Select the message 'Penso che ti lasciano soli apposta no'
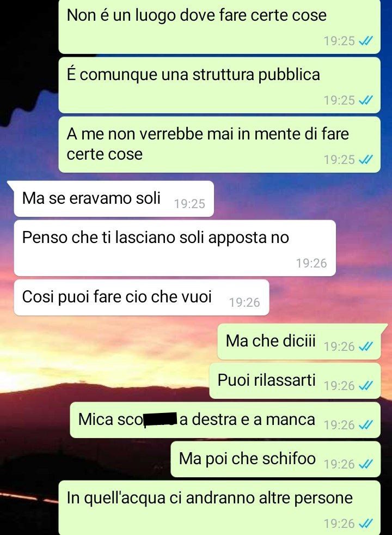392x535 pixels. tap(175, 248)
